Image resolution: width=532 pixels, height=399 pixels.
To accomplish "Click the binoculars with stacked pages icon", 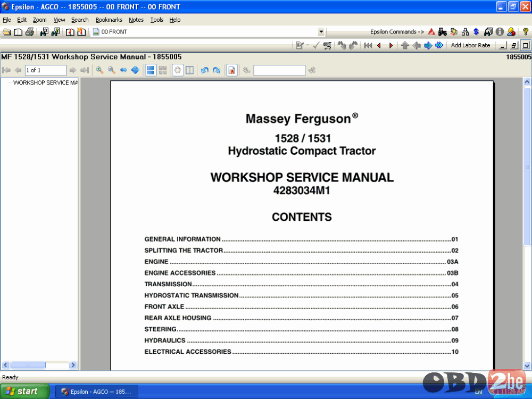I will [x=488, y=32].
